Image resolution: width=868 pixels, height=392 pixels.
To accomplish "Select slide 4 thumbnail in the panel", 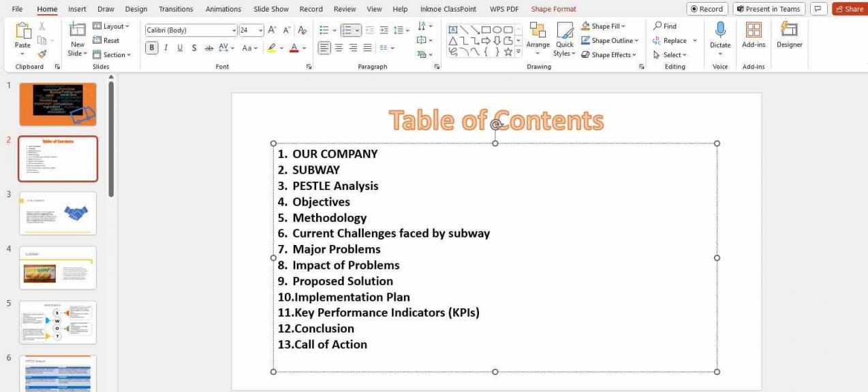I will pyautogui.click(x=58, y=267).
